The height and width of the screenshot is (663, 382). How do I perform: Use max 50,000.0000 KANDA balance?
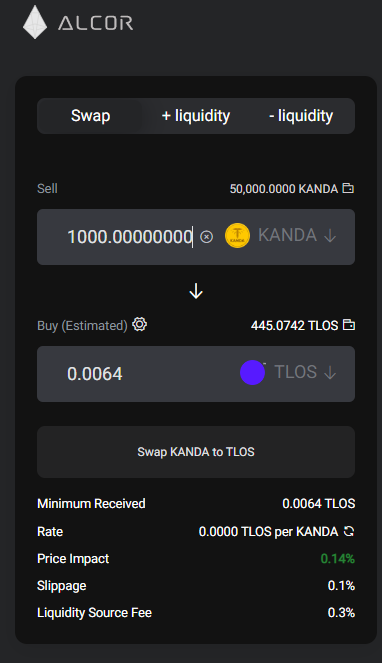pos(284,189)
